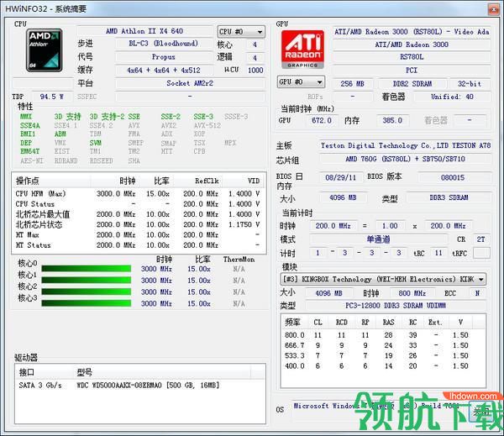Click the 'BL-C3 (Bloodhound)' stepping value
Screen dimensions: 504x436
pos(164,44)
